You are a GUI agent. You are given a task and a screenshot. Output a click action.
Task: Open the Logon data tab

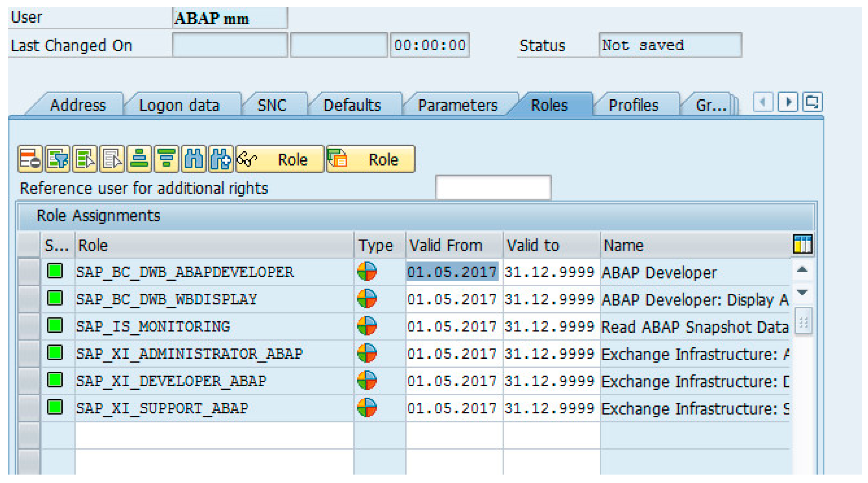[179, 105]
